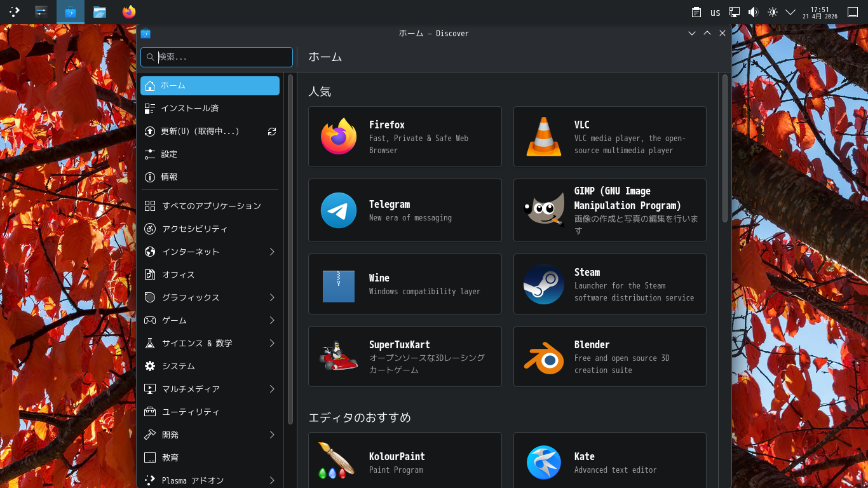Click the VLC traffic cone icon
Screen dimensions: 868x488
tap(544, 137)
